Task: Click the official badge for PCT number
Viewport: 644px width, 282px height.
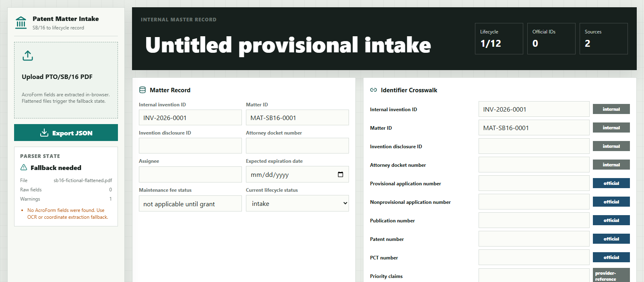Action: coord(611,257)
